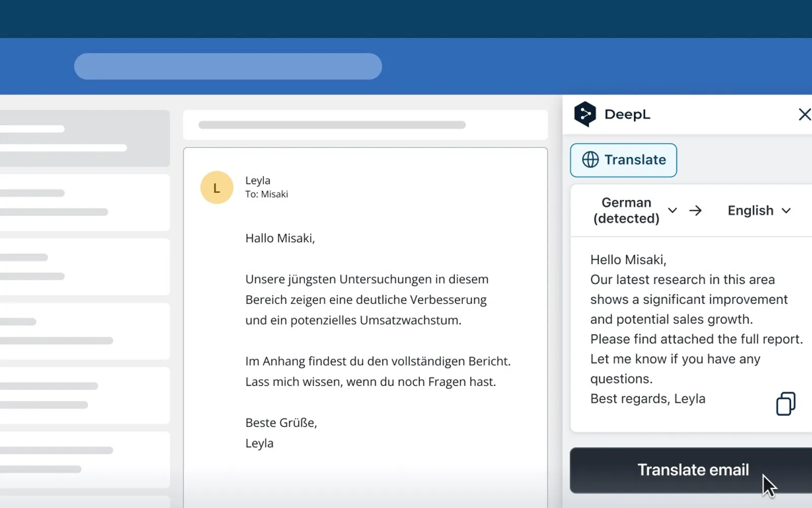Click the line 'Unsere jüngsten Untersuchungen in diesem'

pyautogui.click(x=367, y=279)
